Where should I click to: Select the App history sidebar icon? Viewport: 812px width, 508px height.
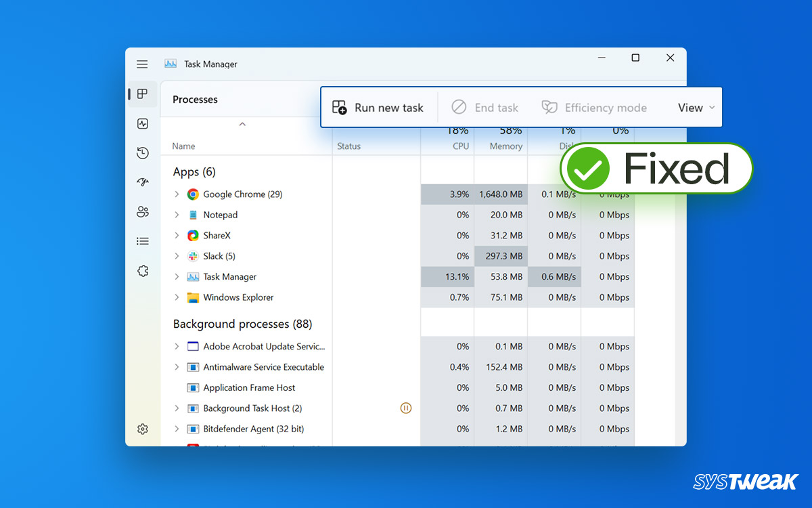142,153
